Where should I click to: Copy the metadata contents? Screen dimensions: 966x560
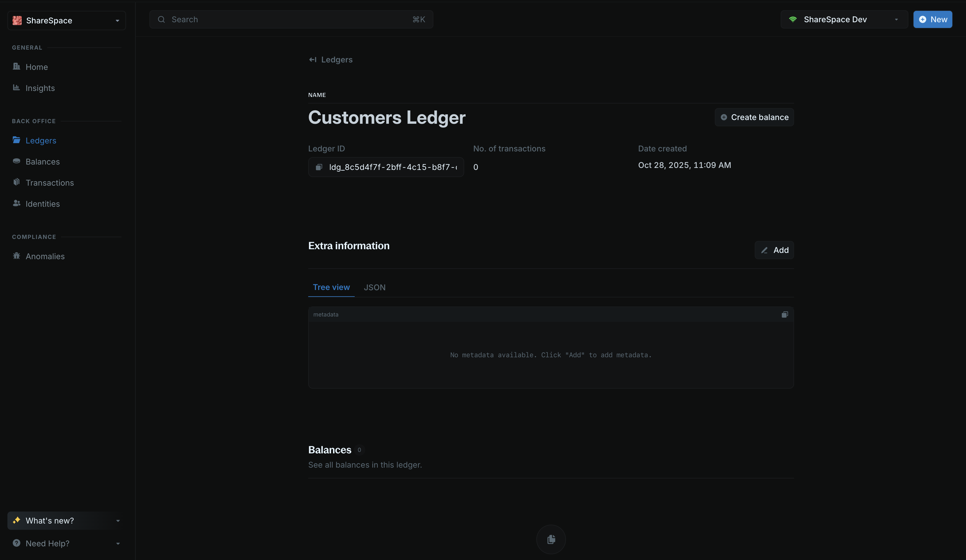[x=784, y=314]
